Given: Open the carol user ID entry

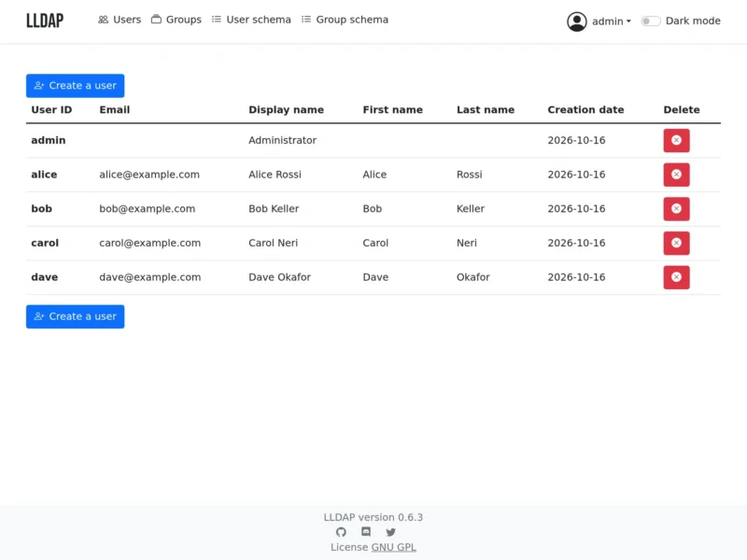Looking at the screenshot, I should 45,244.
